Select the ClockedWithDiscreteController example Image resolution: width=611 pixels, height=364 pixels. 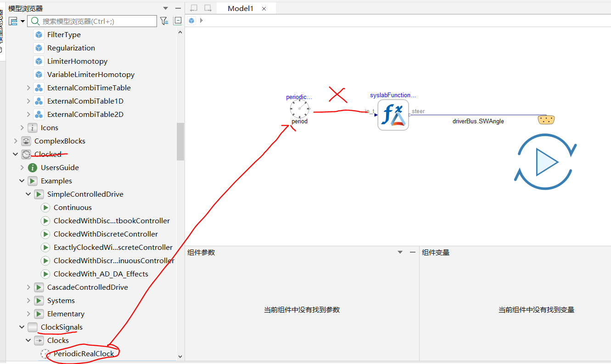(106, 234)
